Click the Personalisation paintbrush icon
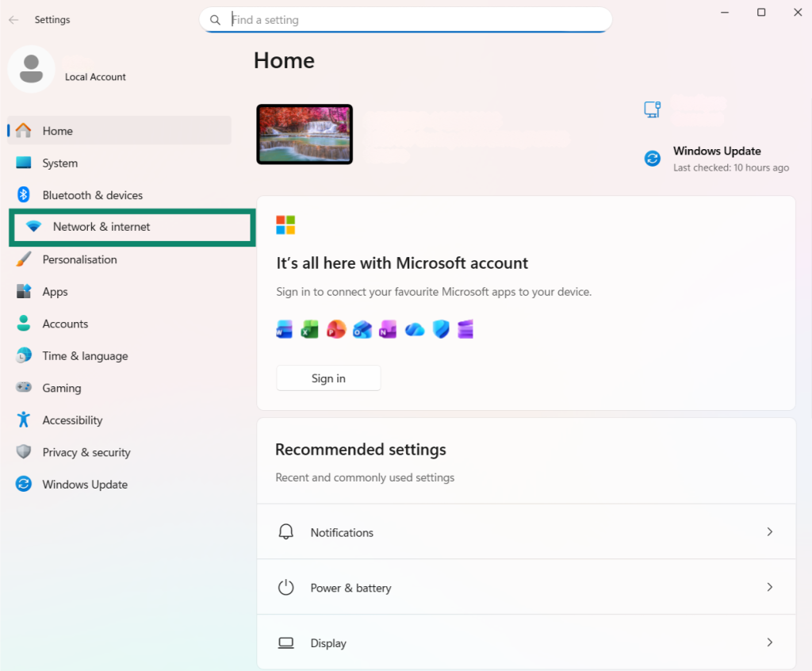This screenshot has width=812, height=671. [x=24, y=259]
